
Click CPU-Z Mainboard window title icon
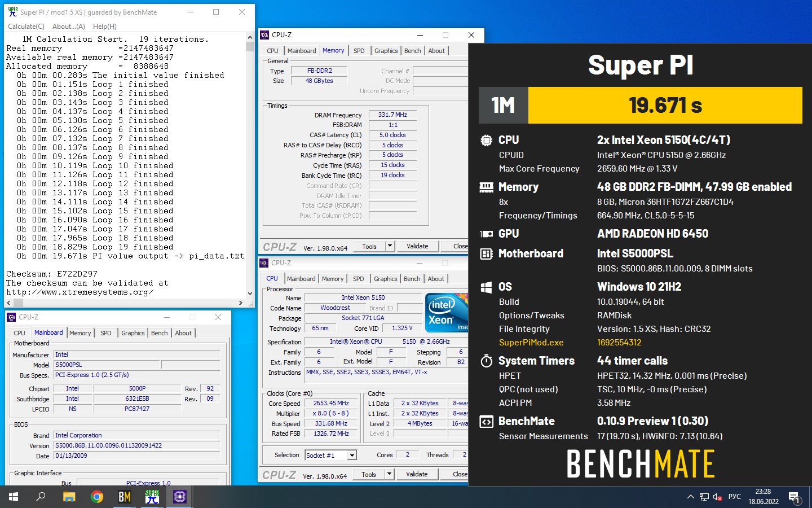[11, 317]
